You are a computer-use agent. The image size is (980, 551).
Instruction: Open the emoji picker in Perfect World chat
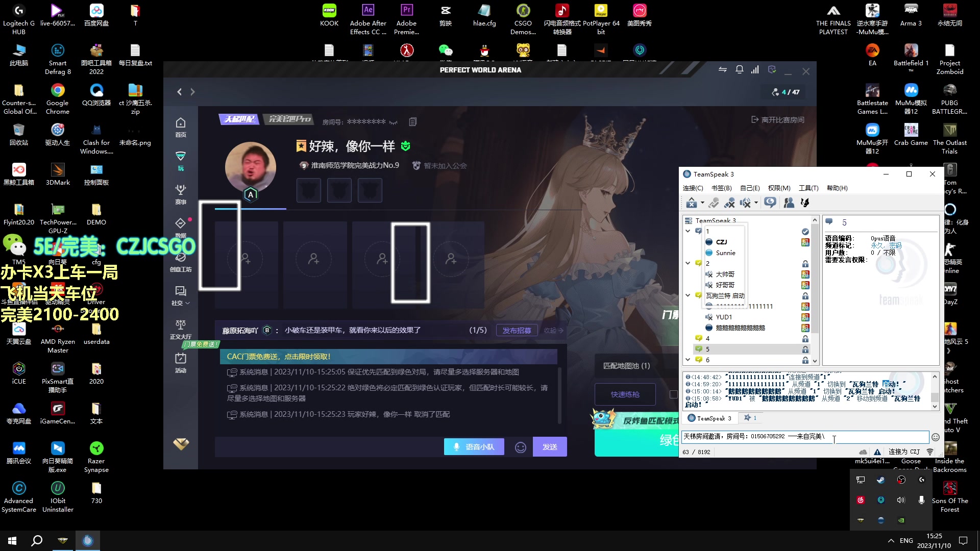520,447
